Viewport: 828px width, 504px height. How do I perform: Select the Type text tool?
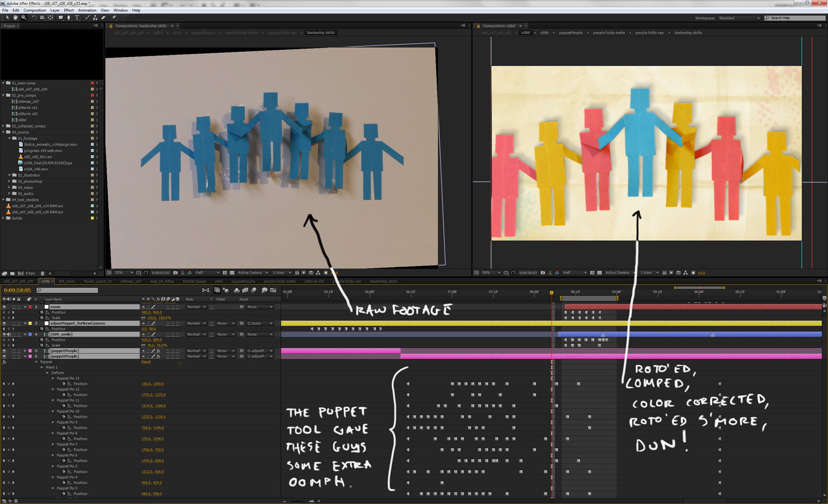click(x=78, y=18)
